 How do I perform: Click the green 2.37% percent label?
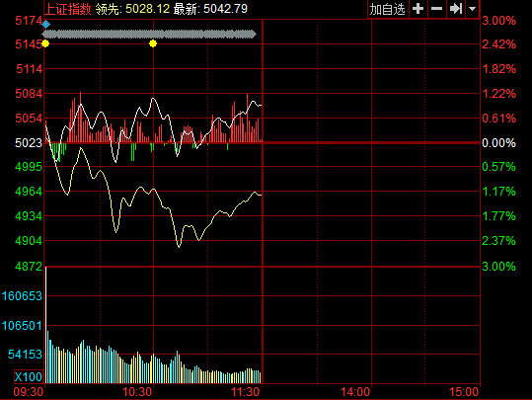coord(498,241)
